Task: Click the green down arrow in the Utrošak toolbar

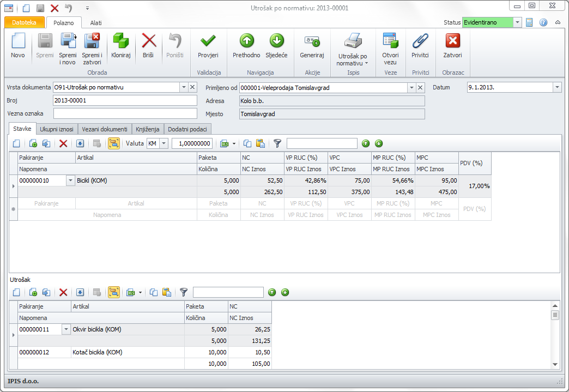Action: point(285,292)
